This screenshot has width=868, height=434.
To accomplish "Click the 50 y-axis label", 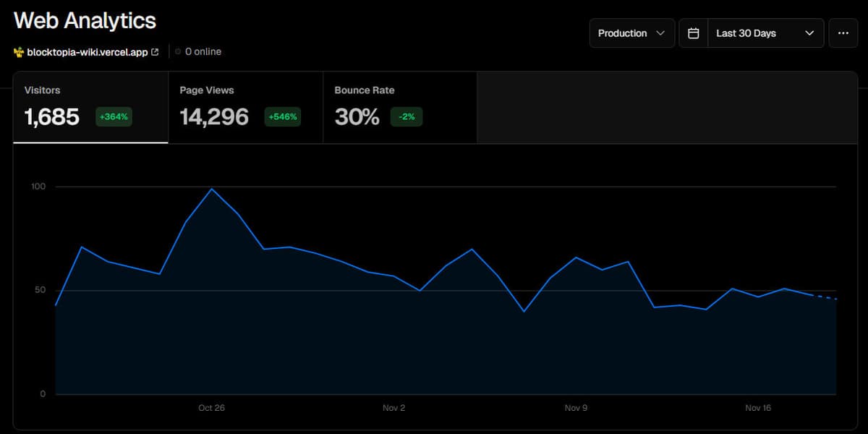I will 41,290.
